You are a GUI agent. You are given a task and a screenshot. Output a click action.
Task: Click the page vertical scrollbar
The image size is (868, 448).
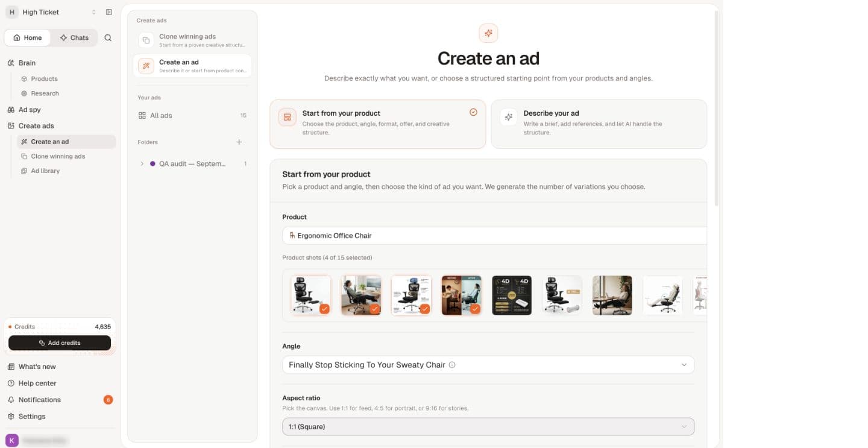[x=716, y=109]
